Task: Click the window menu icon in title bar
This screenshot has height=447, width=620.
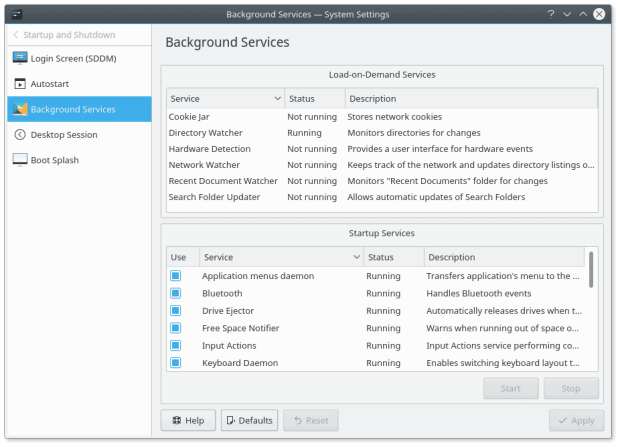Action: pyautogui.click(x=14, y=15)
